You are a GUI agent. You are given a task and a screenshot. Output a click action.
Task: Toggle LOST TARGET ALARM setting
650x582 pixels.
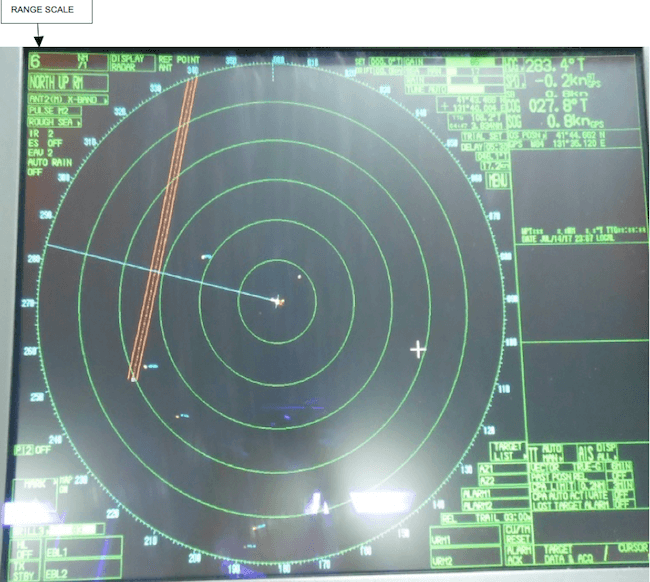pyautogui.click(x=583, y=505)
